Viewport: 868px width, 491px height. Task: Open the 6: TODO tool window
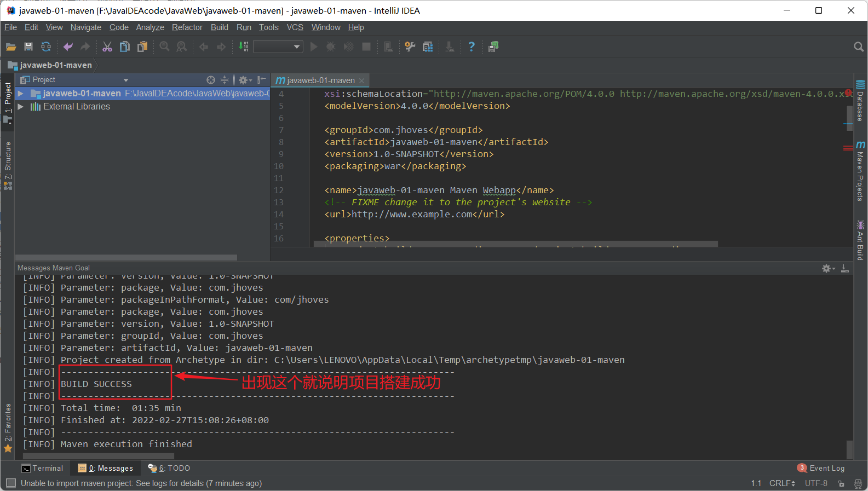point(169,469)
